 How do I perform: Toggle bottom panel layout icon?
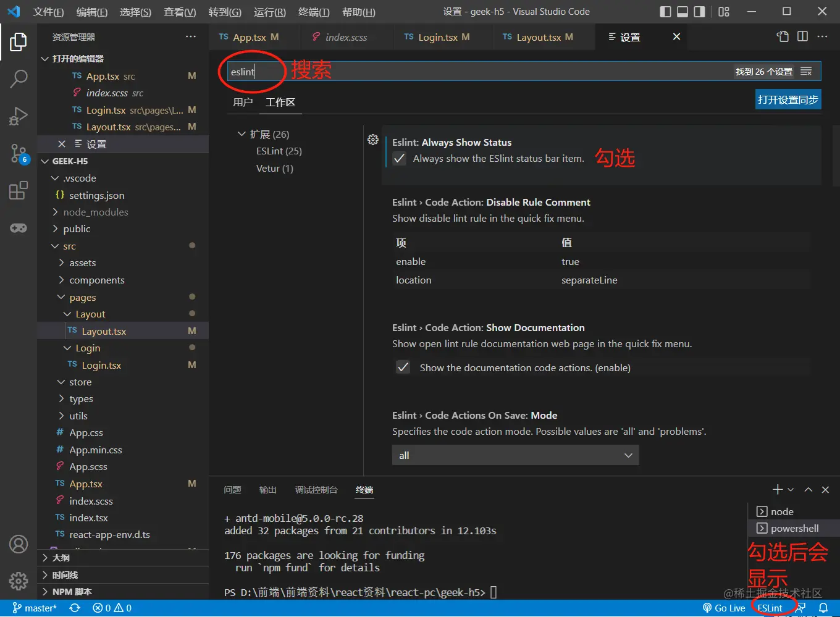point(682,12)
